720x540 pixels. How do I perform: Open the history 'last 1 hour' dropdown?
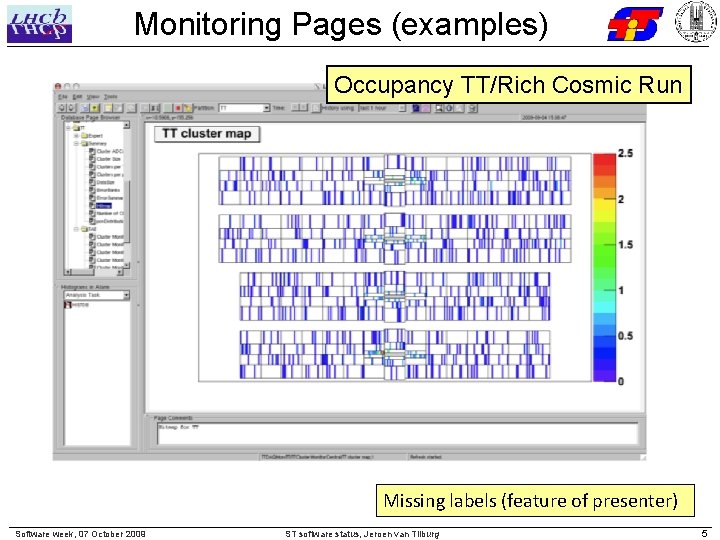pyautogui.click(x=382, y=108)
